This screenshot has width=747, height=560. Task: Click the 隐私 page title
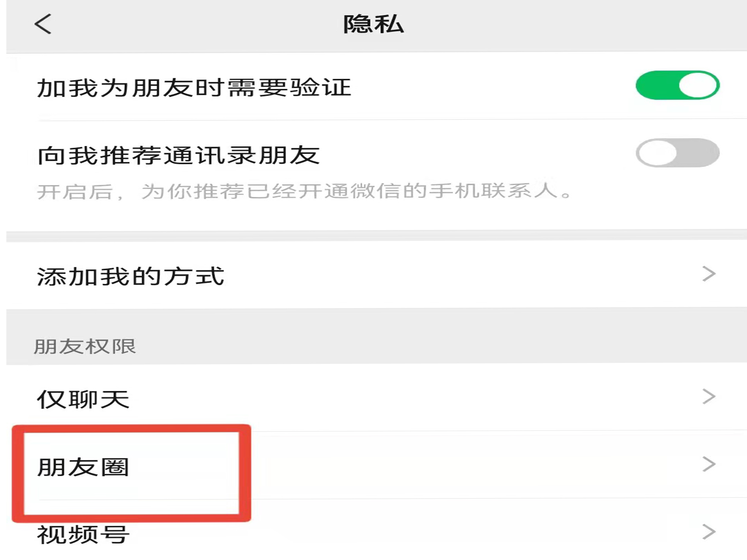click(373, 24)
